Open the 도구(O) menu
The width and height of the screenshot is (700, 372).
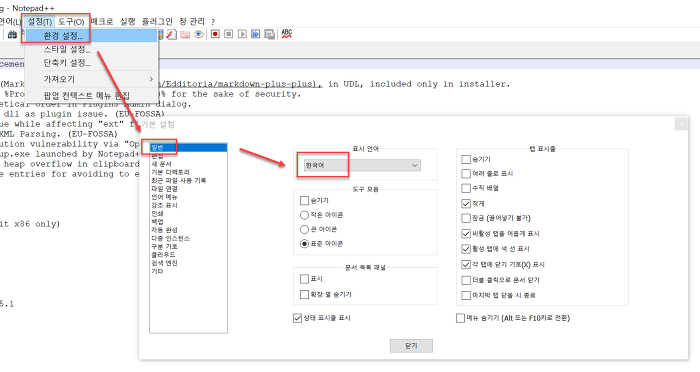71,21
